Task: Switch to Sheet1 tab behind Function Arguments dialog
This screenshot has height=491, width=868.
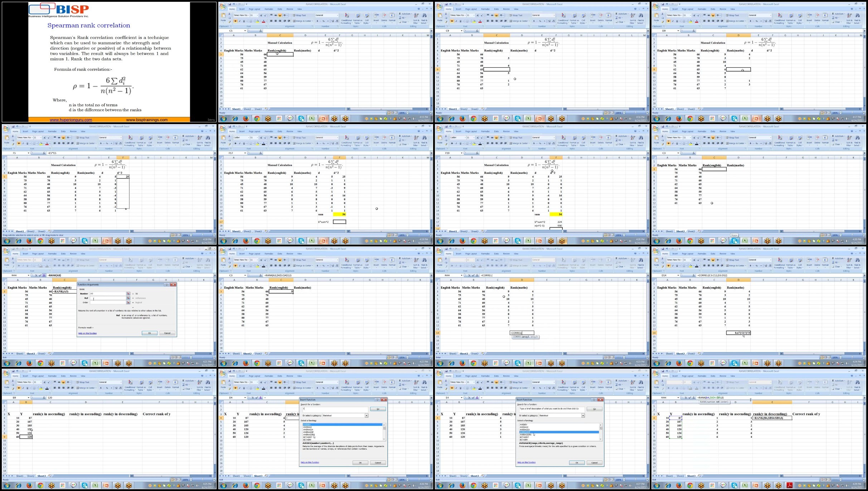Action: coord(19,354)
